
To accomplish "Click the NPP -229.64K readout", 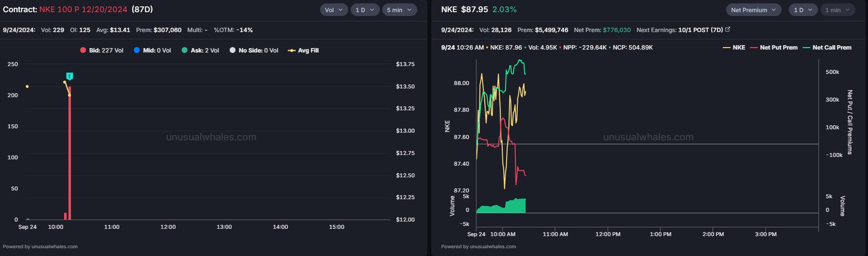I will pos(585,48).
